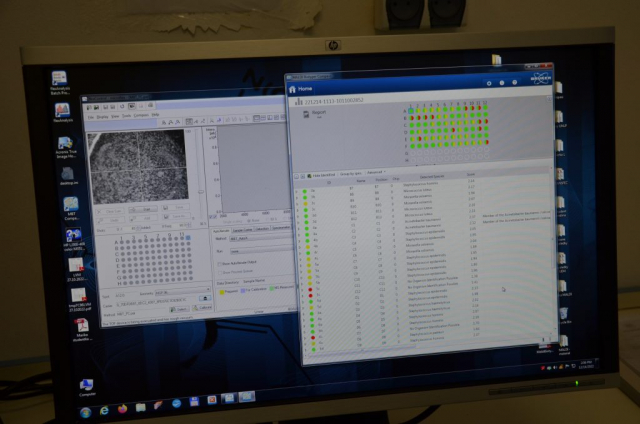Select spot A12 on colored target plate
Image resolution: width=640 pixels, height=424 pixels.
pyautogui.click(x=485, y=108)
